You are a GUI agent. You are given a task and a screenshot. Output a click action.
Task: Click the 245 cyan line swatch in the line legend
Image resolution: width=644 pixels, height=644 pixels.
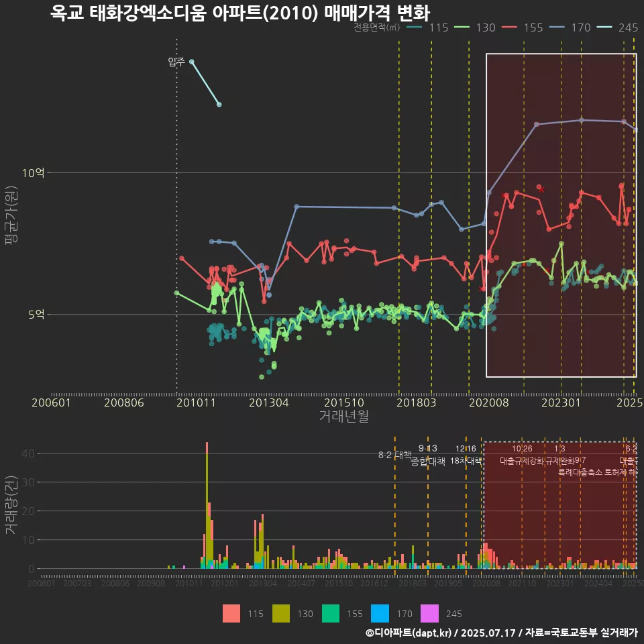[604, 28]
